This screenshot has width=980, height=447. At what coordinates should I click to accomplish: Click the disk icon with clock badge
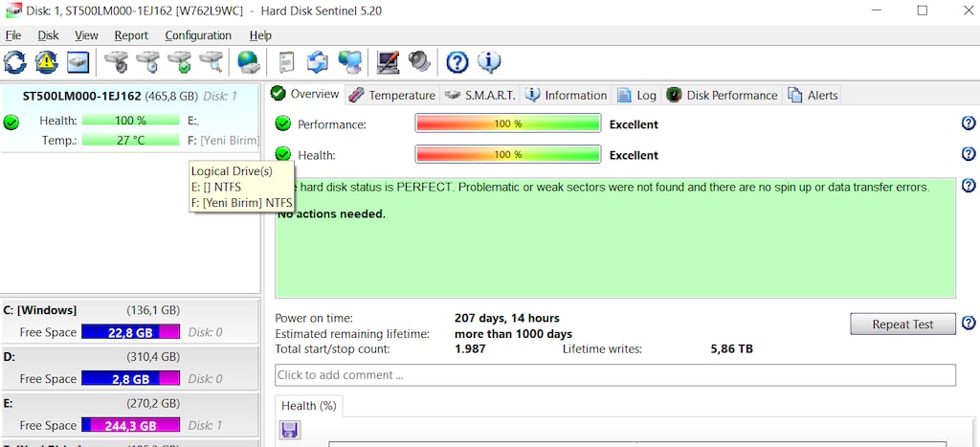coord(148,62)
